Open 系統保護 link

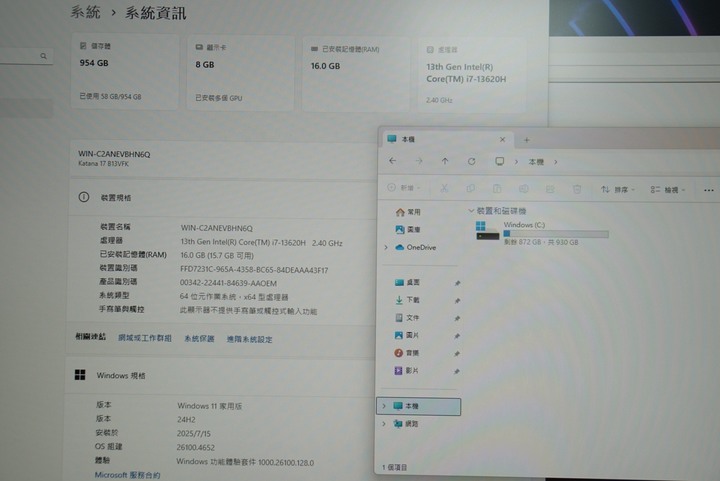pyautogui.click(x=199, y=339)
